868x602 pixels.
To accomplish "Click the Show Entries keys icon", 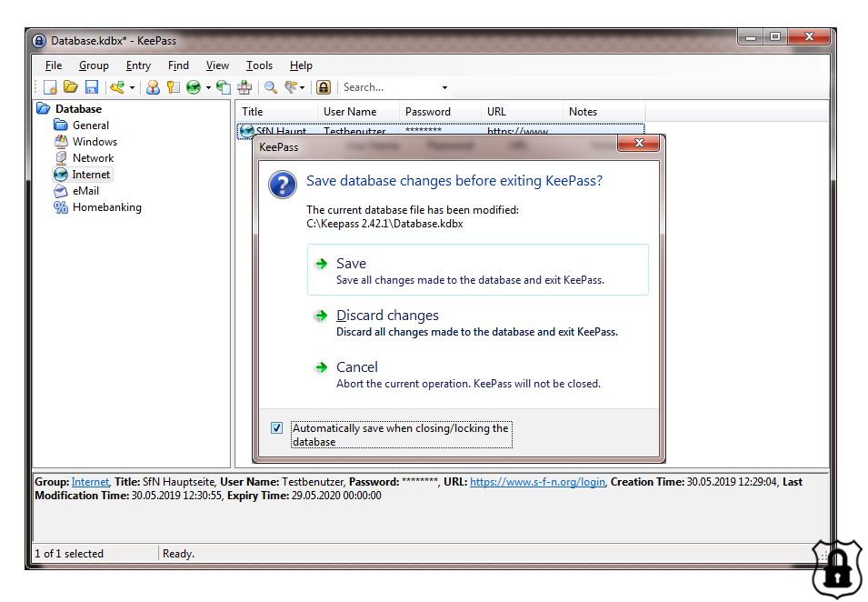I will coord(291,87).
